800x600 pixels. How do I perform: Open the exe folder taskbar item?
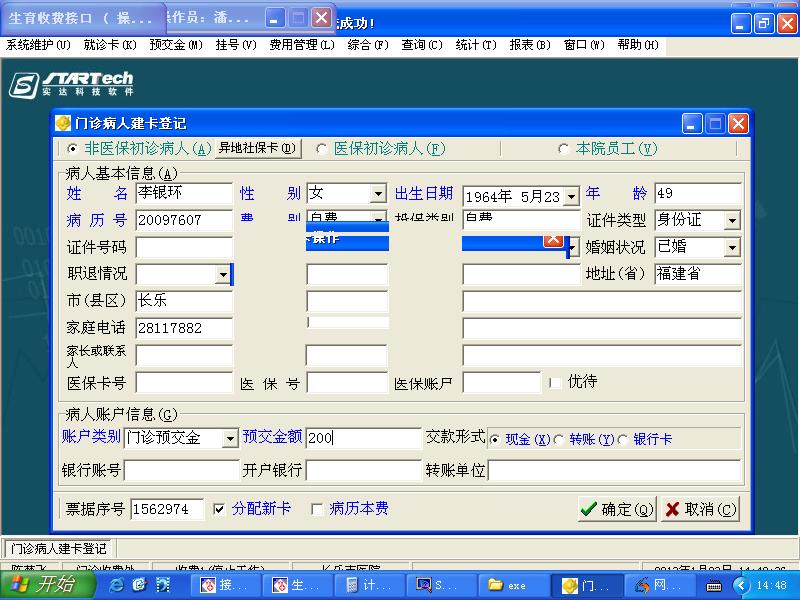click(512, 585)
